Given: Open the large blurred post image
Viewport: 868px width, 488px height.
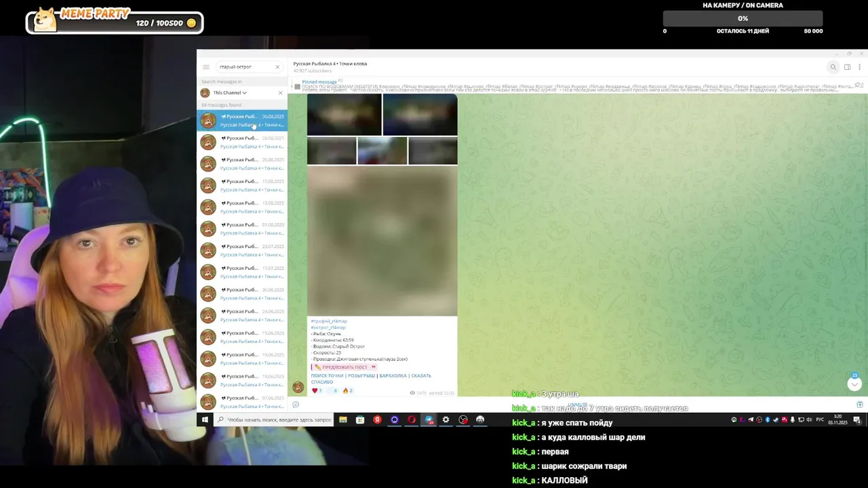Looking at the screenshot, I should [x=382, y=241].
